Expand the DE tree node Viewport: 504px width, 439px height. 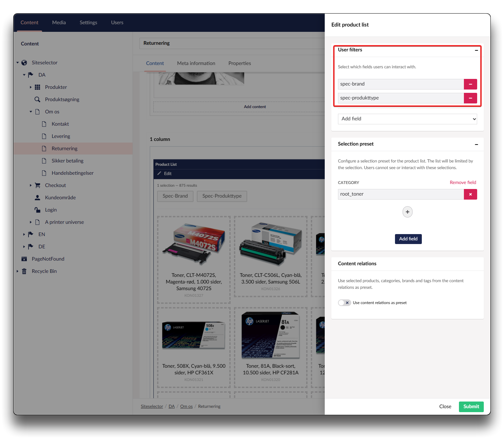click(24, 247)
